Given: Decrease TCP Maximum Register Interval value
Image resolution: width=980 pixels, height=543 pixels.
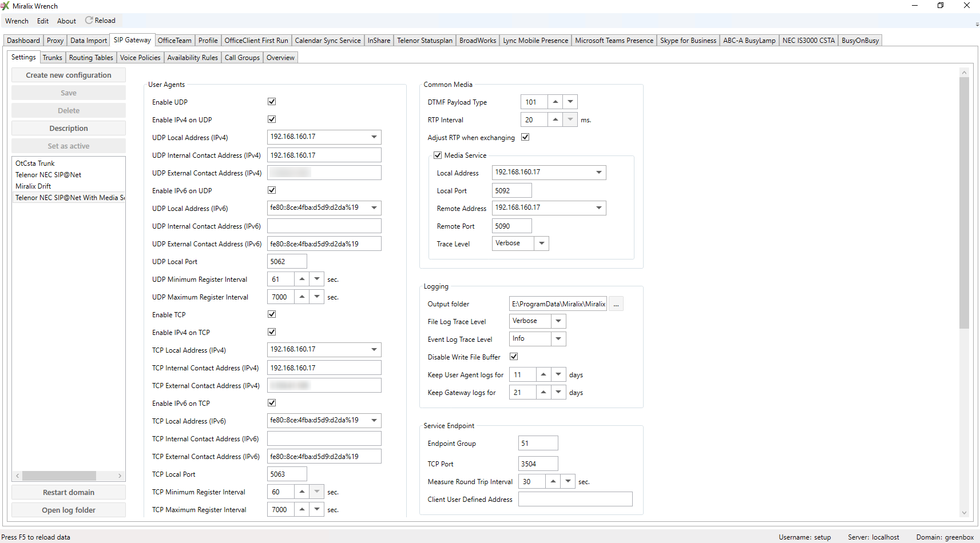Looking at the screenshot, I should [316, 510].
